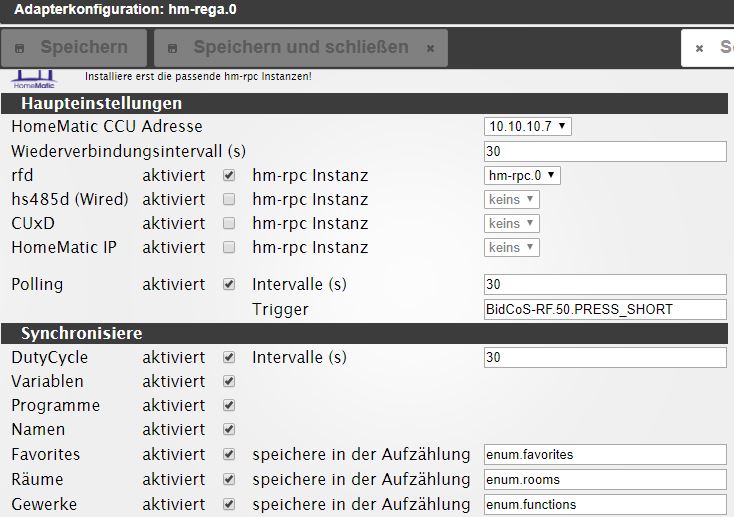Viewport: 734px width, 517px height.
Task: Toggle the Namen aktiviert checkbox
Action: point(229,429)
